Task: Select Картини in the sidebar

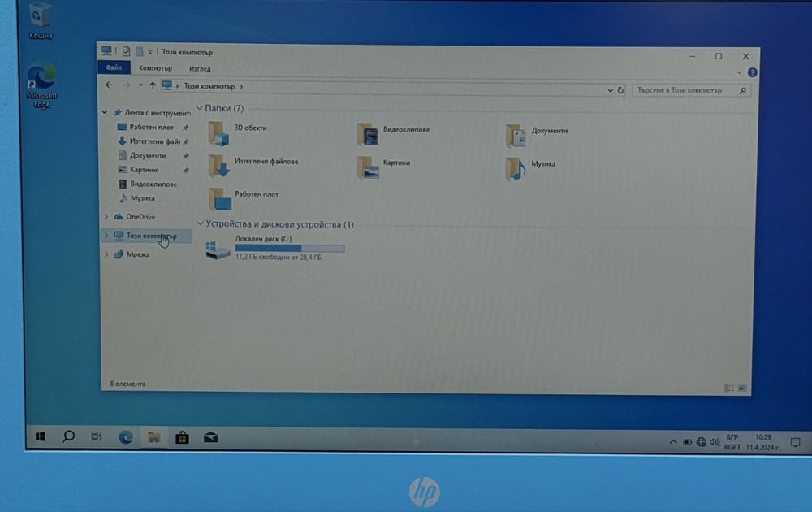Action: coord(144,170)
